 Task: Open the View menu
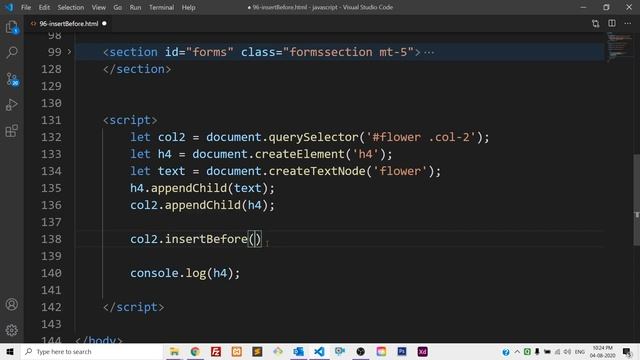click(x=98, y=7)
